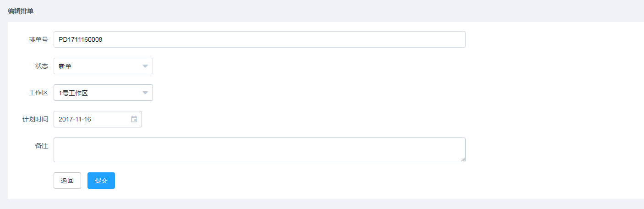Click the 编辑排单 page title
644x209 pixels.
point(21,11)
